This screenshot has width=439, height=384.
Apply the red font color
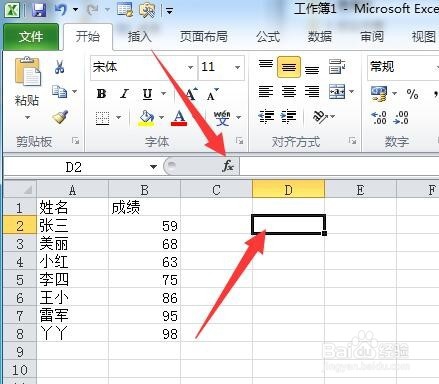[179, 118]
